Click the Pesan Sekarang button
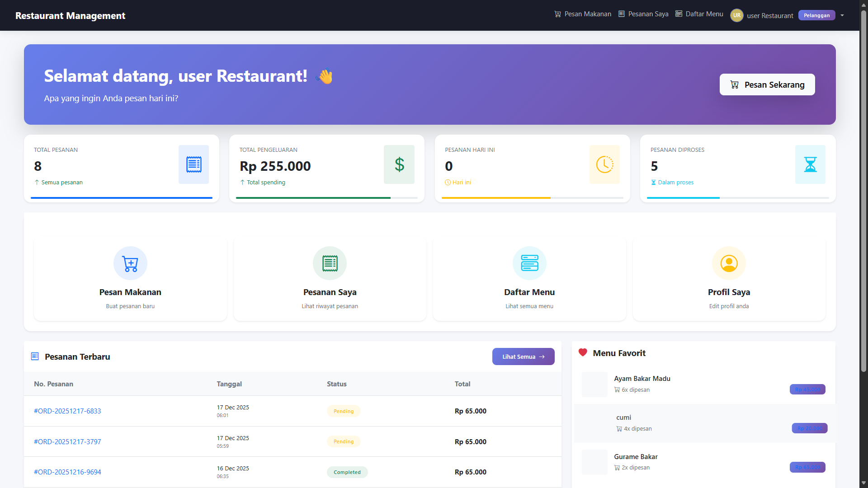This screenshot has height=488, width=868. pyautogui.click(x=767, y=84)
